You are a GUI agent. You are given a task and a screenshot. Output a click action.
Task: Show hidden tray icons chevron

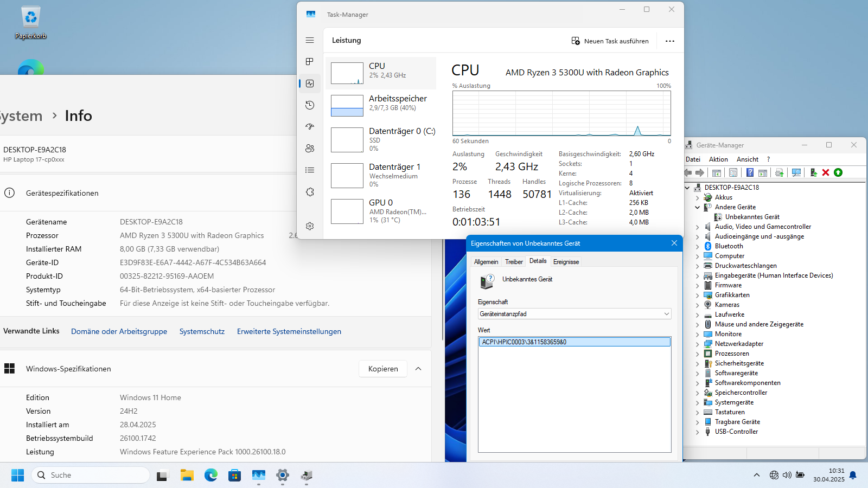tap(757, 476)
